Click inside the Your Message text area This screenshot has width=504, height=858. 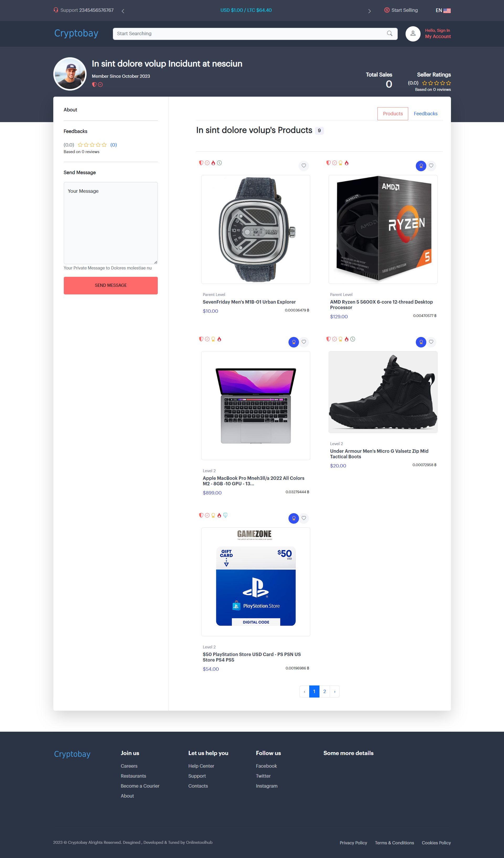(111, 223)
